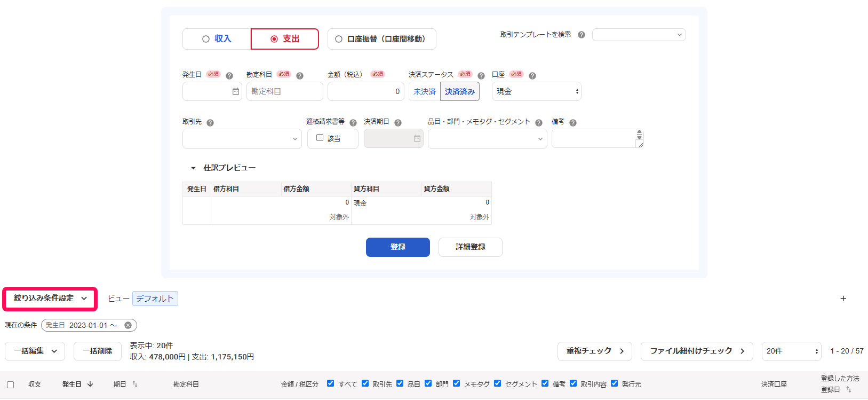
Task: Open the 取引先 dropdown
Action: (x=242, y=139)
